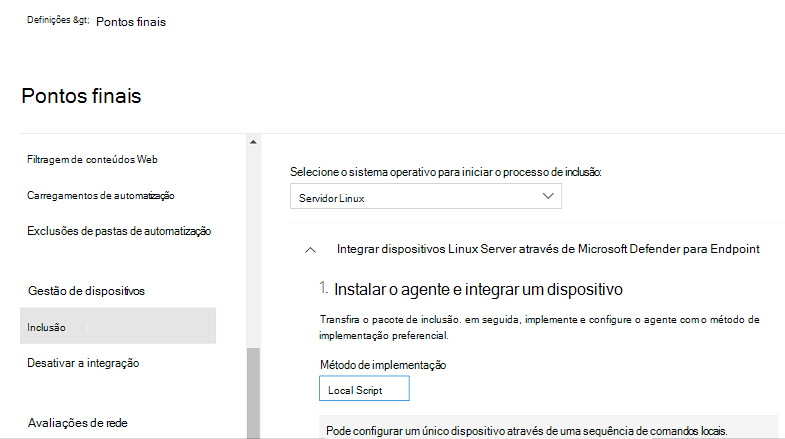Click the chevron arrow in the OS dropdown
The width and height of the screenshot is (785, 439).
(x=547, y=197)
